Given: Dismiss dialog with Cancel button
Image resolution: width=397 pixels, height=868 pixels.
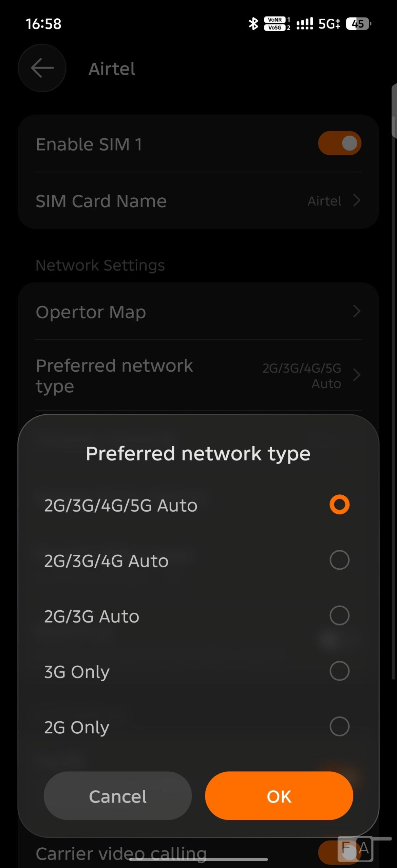Looking at the screenshot, I should (x=117, y=796).
